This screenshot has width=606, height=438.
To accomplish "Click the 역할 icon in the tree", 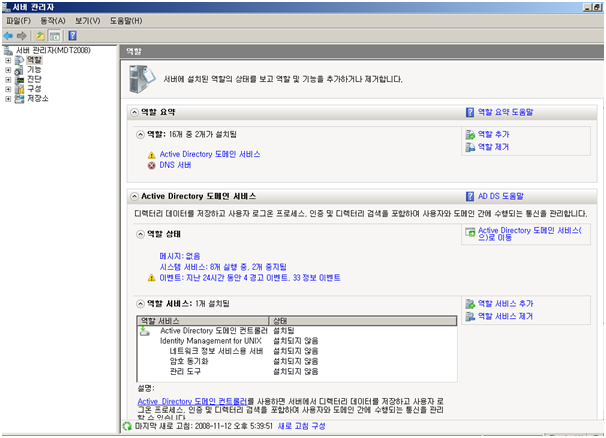I will click(19, 60).
